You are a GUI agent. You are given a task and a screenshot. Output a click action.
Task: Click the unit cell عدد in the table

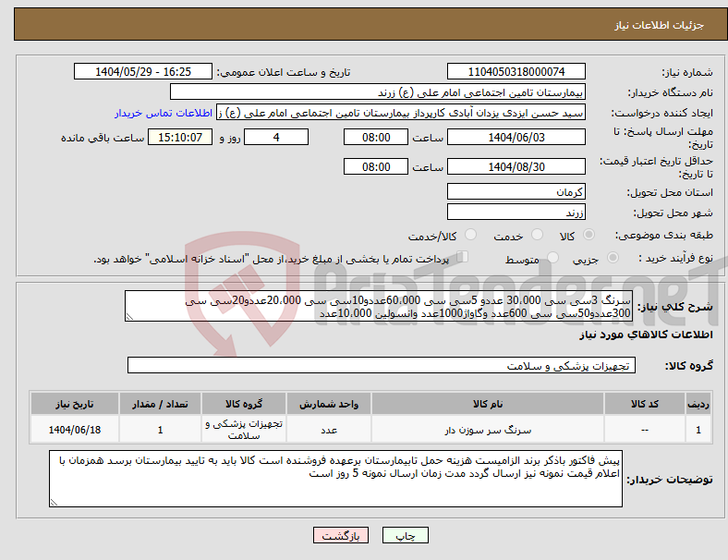[x=329, y=430]
